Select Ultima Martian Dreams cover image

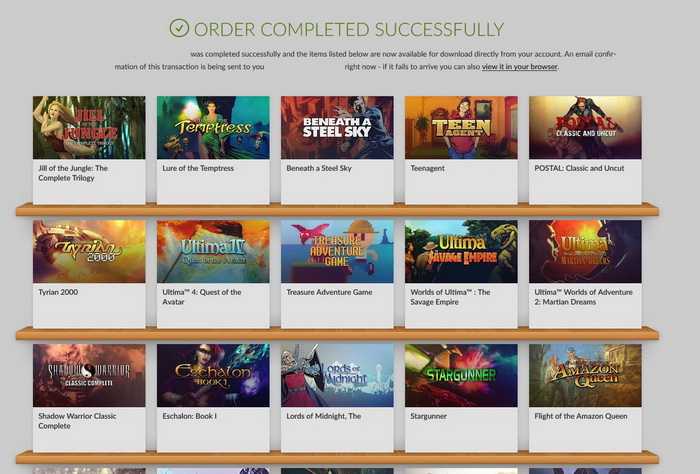tap(586, 251)
